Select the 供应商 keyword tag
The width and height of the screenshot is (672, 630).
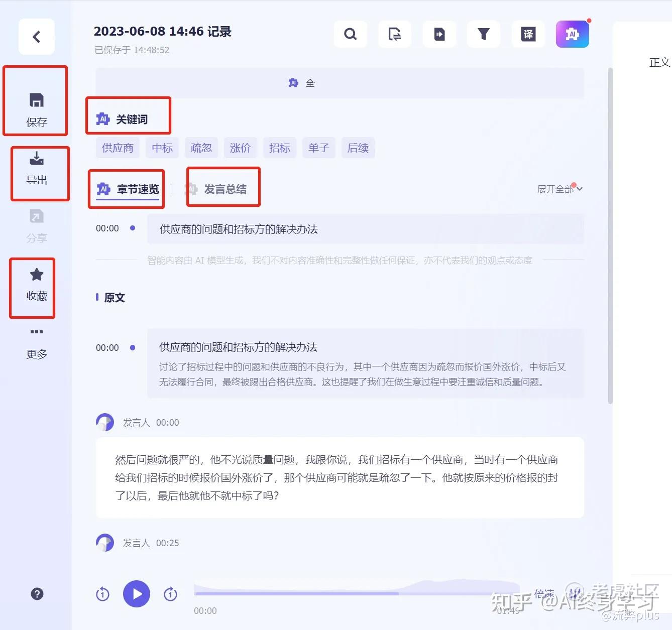(118, 148)
